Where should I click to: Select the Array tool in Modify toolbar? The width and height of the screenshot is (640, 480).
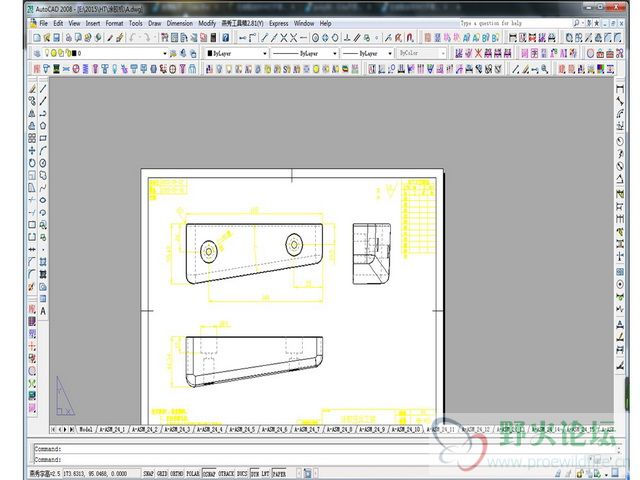(x=32, y=138)
